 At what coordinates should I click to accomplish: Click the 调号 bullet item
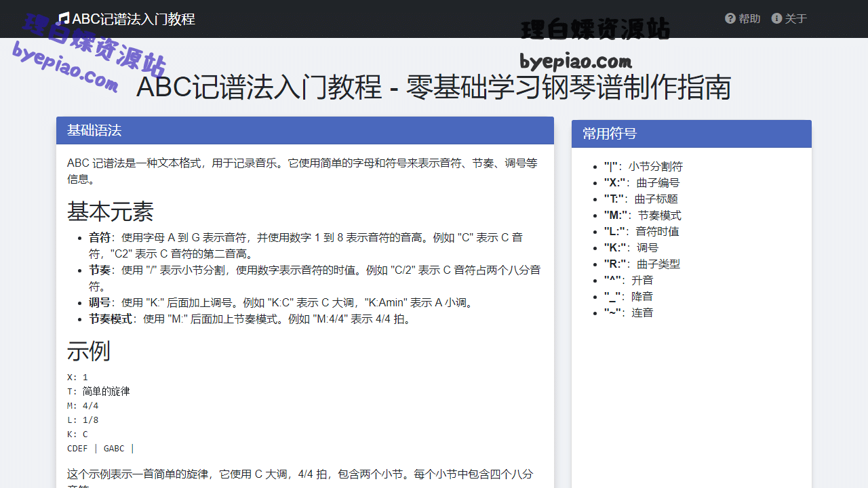click(285, 302)
